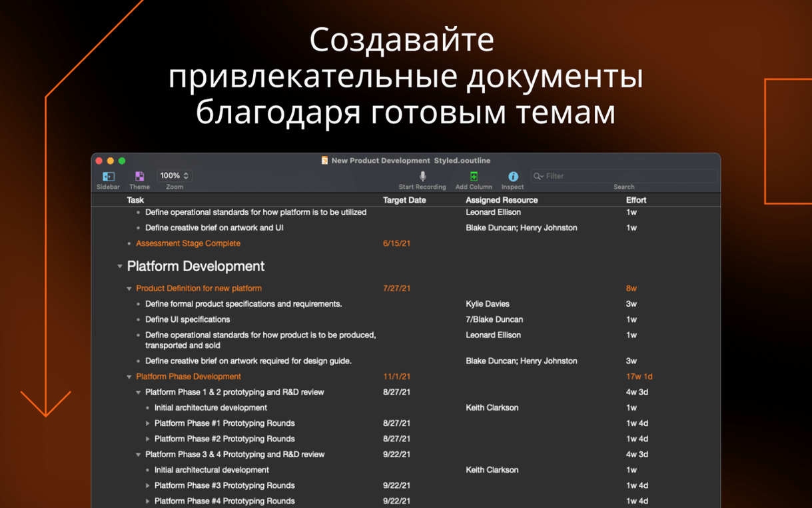The image size is (812, 508).
Task: Click the 7/27/21 target date cell
Action: coord(396,289)
